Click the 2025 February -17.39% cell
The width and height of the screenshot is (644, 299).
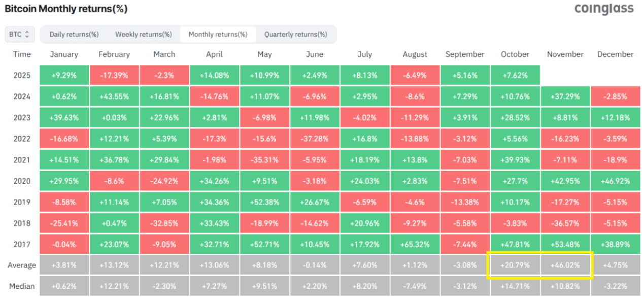pyautogui.click(x=114, y=75)
